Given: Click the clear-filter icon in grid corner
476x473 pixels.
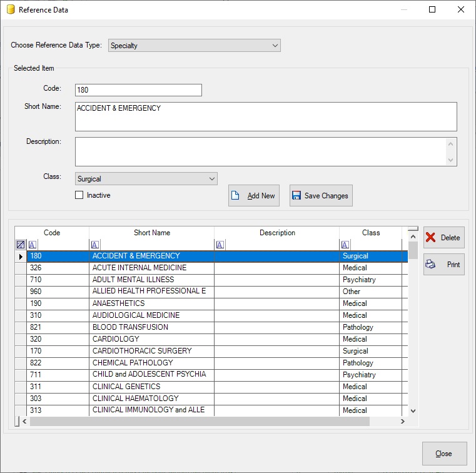Looking at the screenshot, I should [21, 245].
